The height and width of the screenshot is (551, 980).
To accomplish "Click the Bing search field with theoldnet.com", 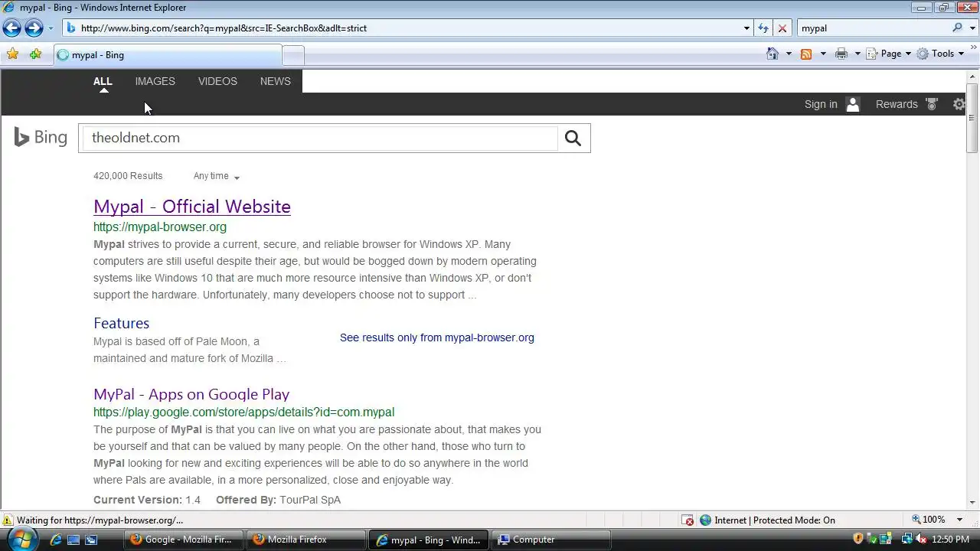I will click(x=320, y=138).
